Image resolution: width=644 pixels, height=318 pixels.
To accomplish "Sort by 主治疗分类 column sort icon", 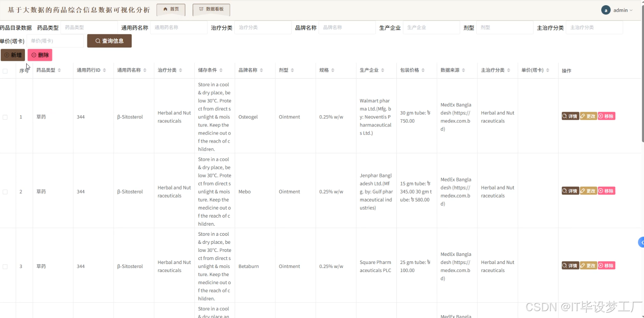I will point(509,70).
